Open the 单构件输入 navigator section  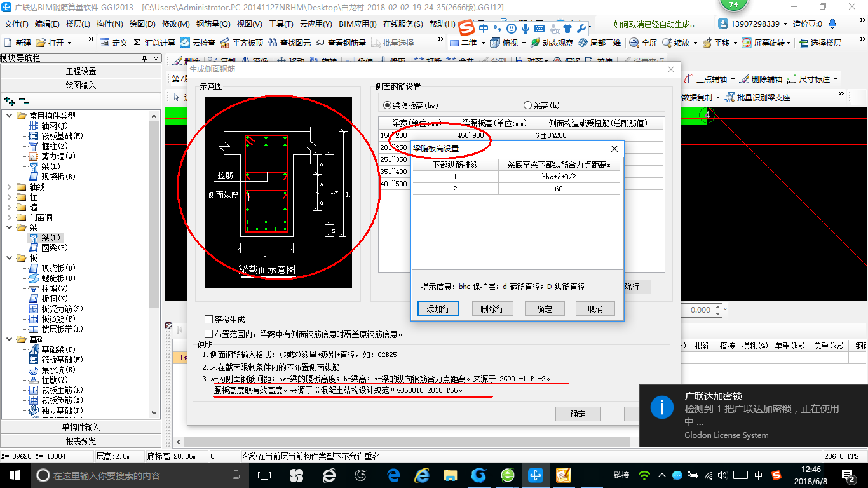tap(81, 427)
